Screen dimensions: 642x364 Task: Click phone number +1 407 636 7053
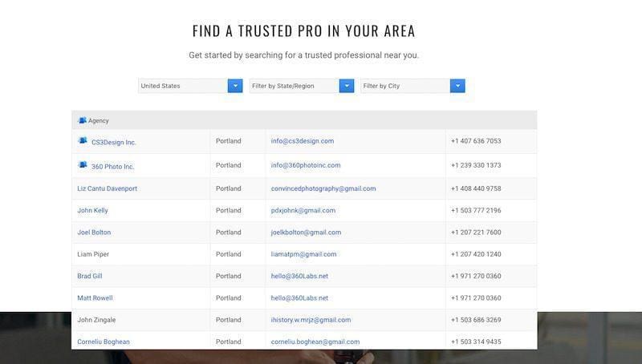pos(476,141)
